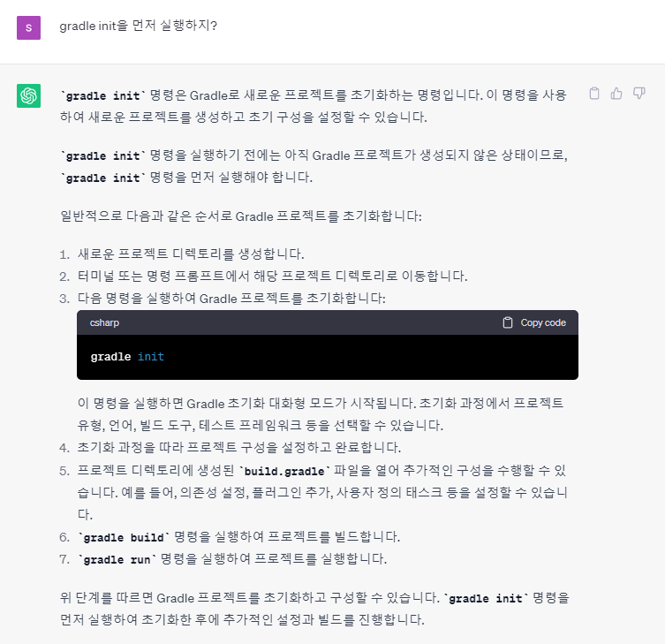Click list item two about terminal or command prompt

[x=272, y=276]
